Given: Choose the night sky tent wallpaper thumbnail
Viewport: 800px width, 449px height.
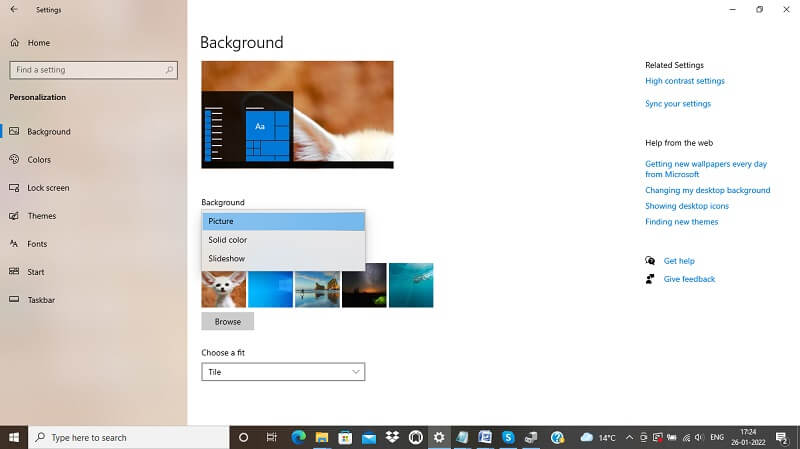Looking at the screenshot, I should click(x=364, y=285).
